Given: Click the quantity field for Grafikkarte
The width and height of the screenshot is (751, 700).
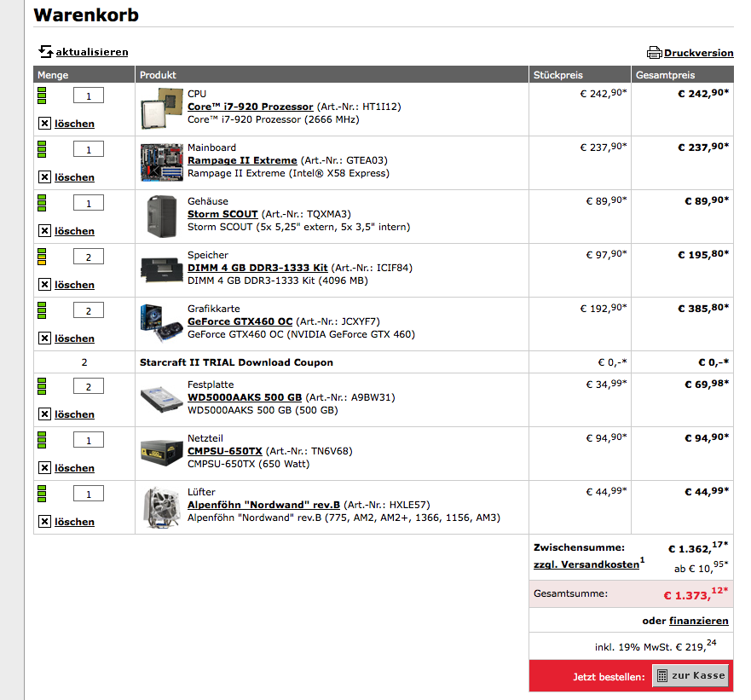Looking at the screenshot, I should click(89, 310).
